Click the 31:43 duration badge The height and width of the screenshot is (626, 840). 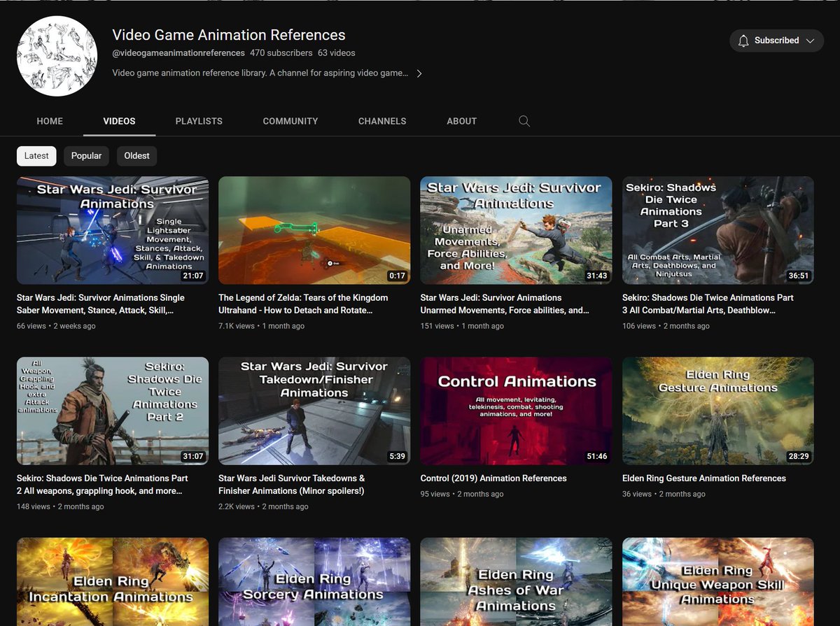(x=596, y=276)
